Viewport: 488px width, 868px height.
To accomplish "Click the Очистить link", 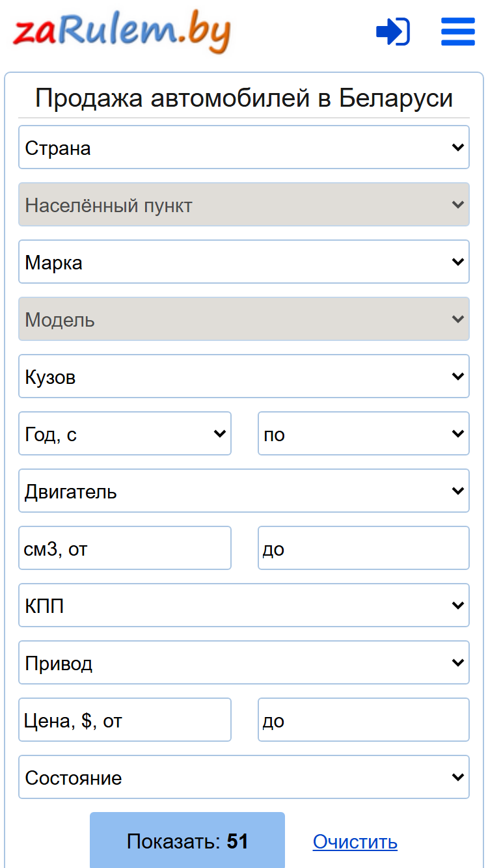I will (355, 842).
